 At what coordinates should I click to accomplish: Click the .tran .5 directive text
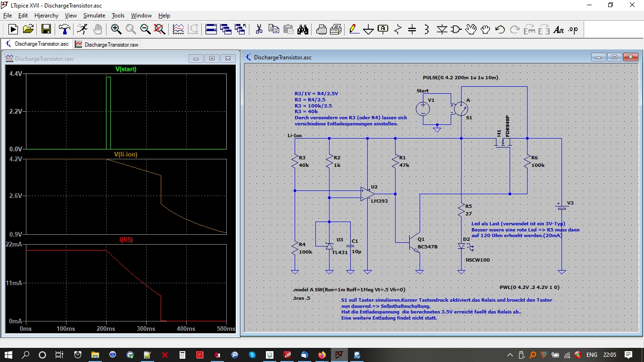[302, 298]
